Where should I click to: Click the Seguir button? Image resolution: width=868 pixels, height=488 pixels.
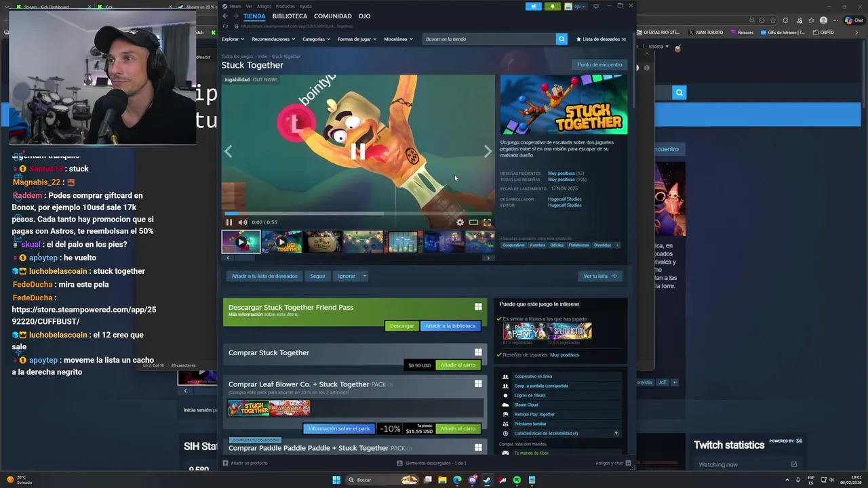pos(317,276)
